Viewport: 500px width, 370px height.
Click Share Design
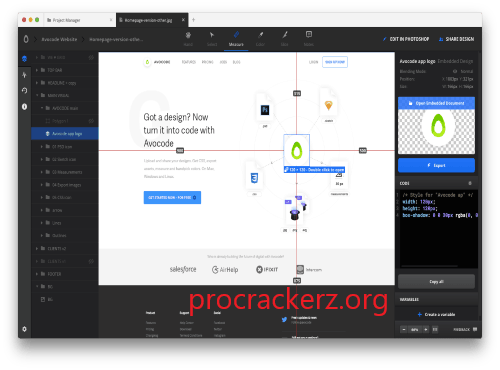pyautogui.click(x=456, y=39)
